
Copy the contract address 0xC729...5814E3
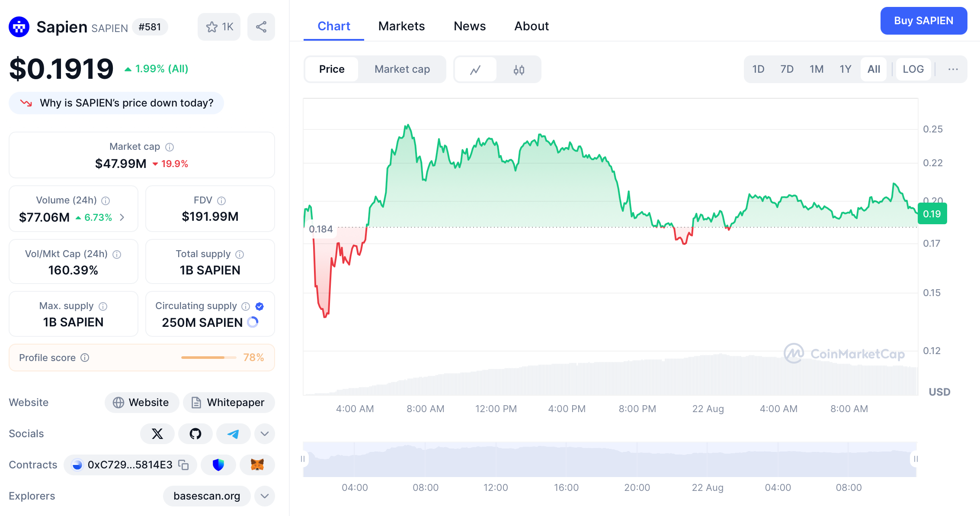[x=184, y=465]
